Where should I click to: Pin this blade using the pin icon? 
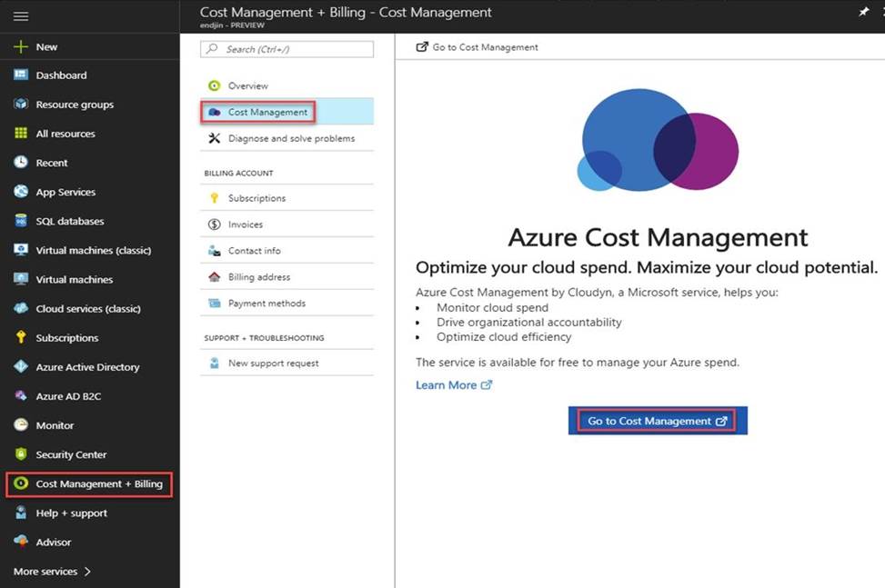tap(863, 12)
